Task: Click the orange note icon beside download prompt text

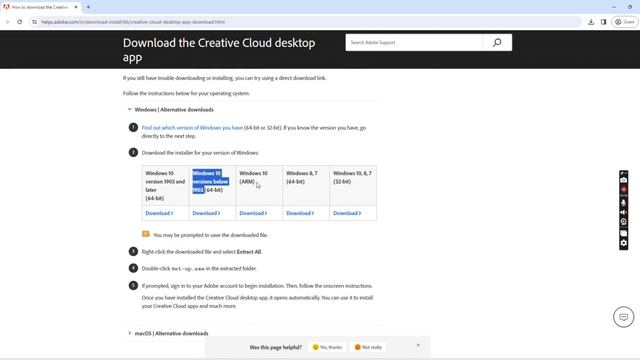Action: click(x=146, y=234)
